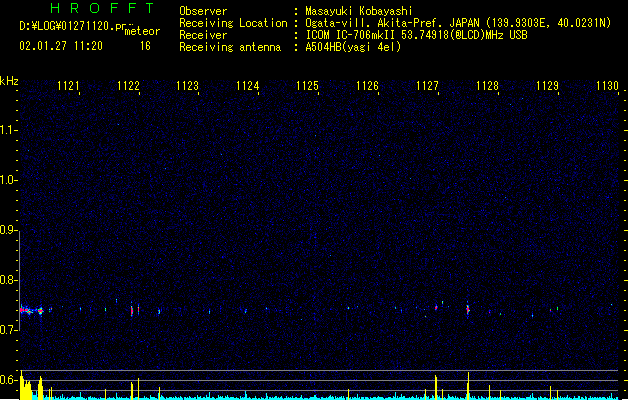Screen dimensions: 629x400
Task: Click the Receiving Location label
Action: (x=233, y=23)
